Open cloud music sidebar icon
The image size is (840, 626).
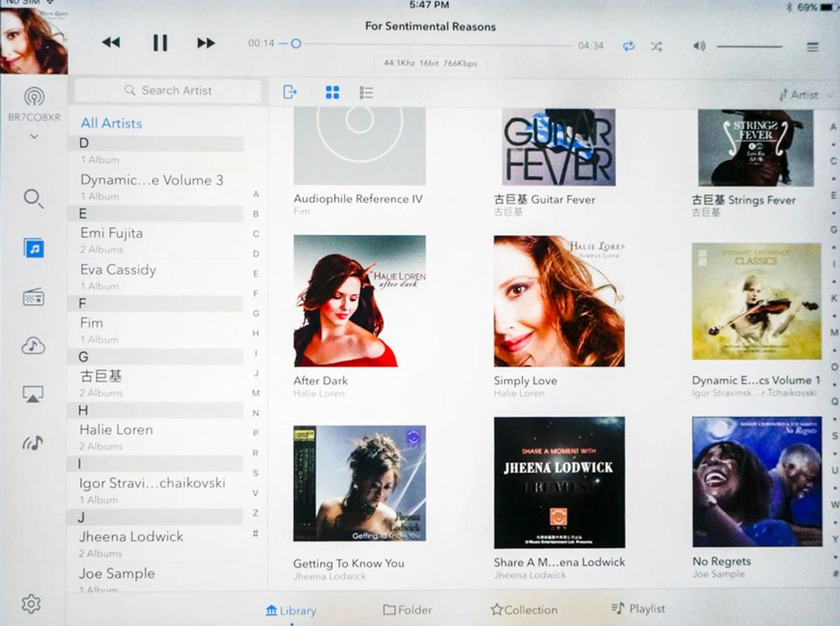[x=33, y=346]
